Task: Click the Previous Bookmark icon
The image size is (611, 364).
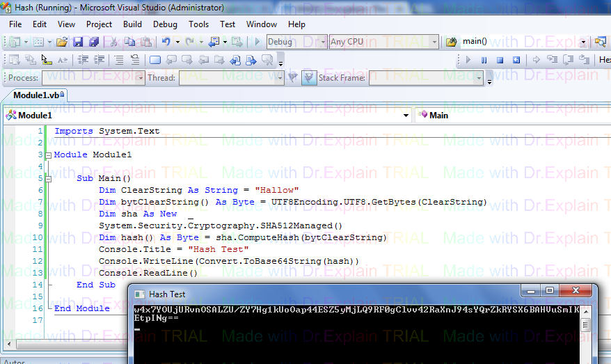Action: click(x=171, y=60)
